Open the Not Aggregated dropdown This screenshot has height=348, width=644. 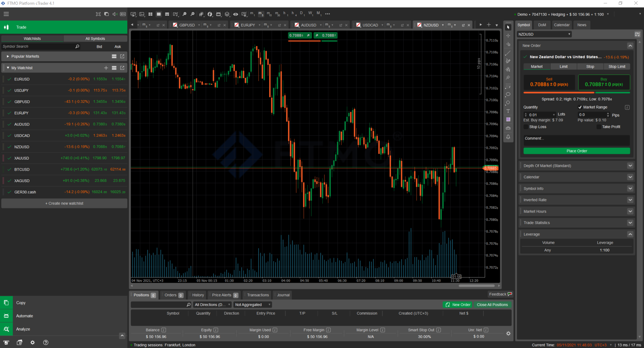pyautogui.click(x=252, y=304)
